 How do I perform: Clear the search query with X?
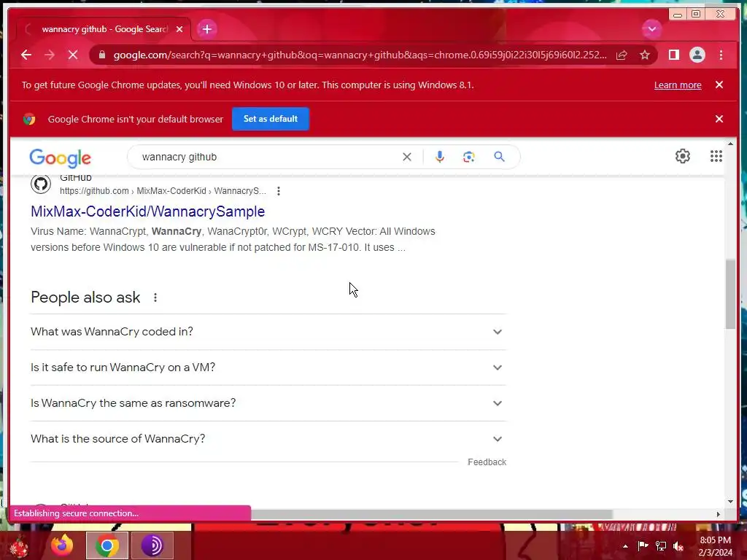coord(407,157)
